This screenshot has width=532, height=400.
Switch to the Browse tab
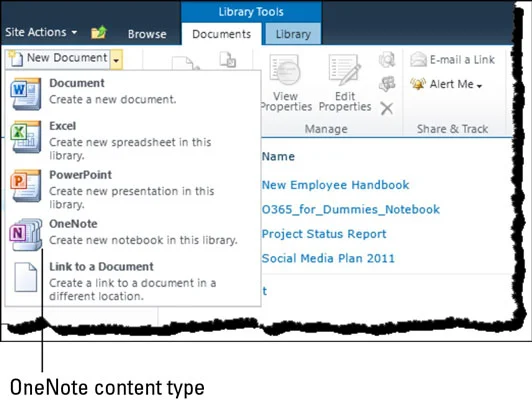point(147,34)
